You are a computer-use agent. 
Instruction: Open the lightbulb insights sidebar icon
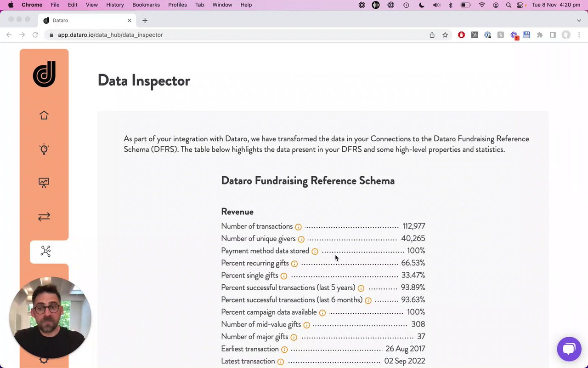44,149
